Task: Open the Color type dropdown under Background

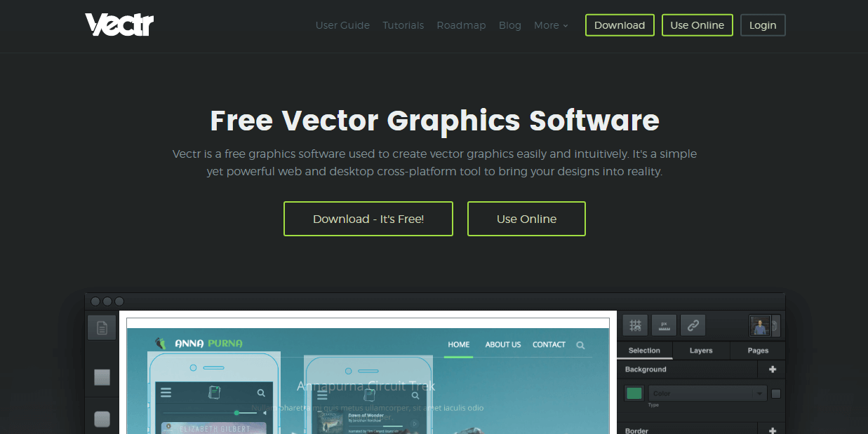Action: tap(707, 393)
